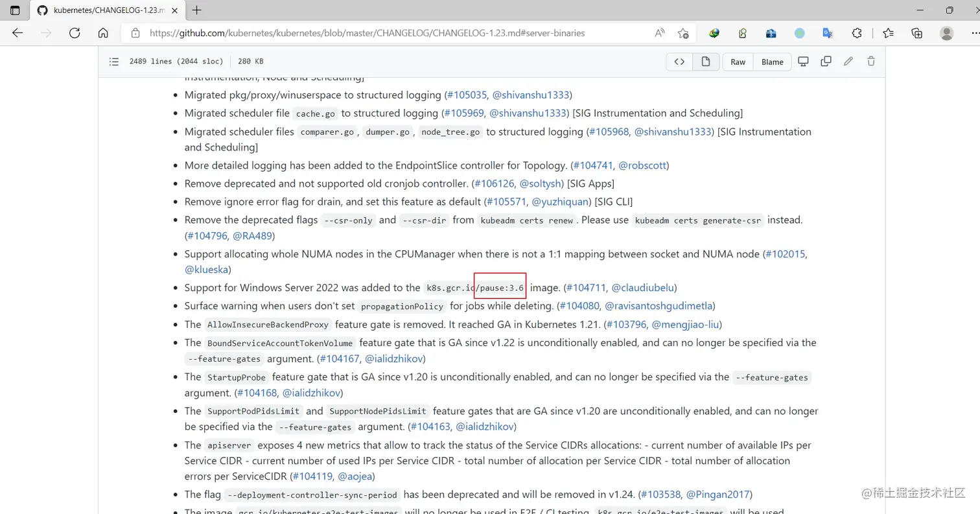
Task: Add this page to favorites star icon
Action: 683,33
